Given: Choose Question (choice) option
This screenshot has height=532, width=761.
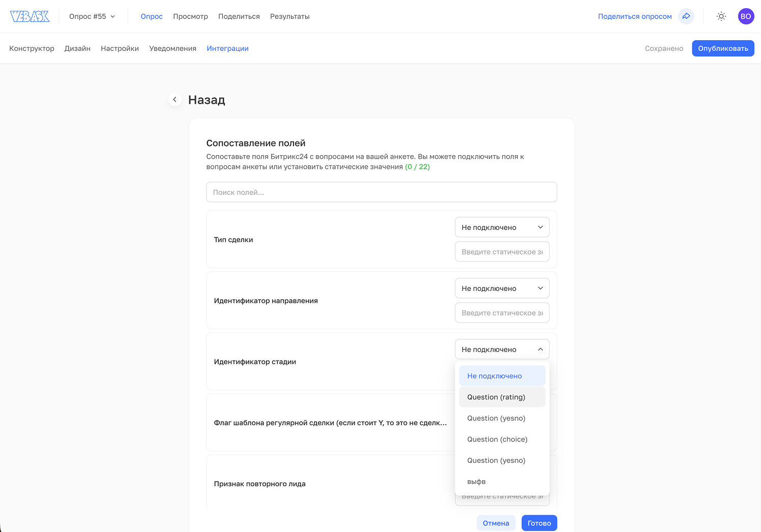Looking at the screenshot, I should 497,439.
